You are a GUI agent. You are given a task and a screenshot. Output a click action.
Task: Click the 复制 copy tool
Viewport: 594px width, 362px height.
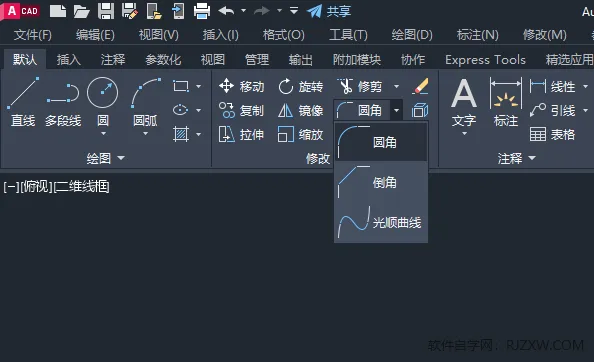tap(241, 111)
